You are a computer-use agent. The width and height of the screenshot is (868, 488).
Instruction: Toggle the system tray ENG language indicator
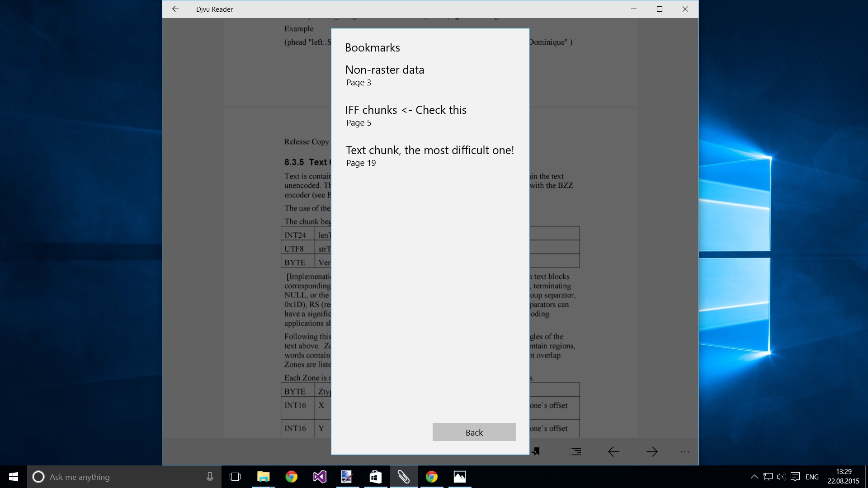[811, 476]
